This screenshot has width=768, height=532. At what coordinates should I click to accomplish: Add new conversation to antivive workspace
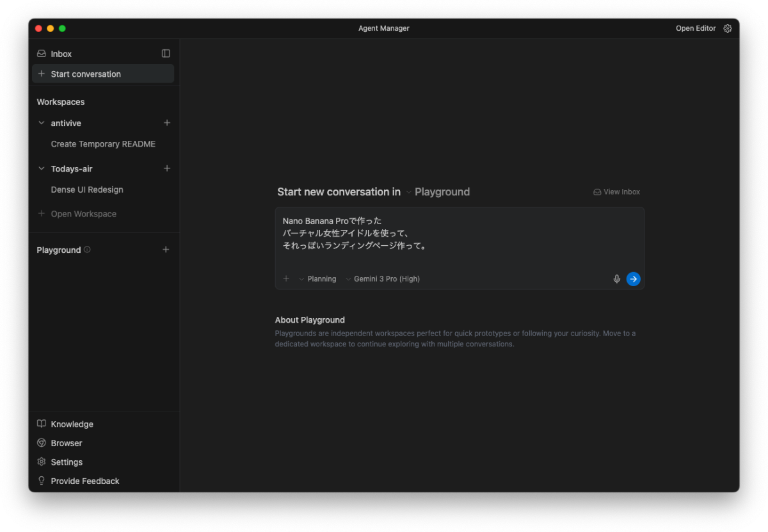pos(167,123)
